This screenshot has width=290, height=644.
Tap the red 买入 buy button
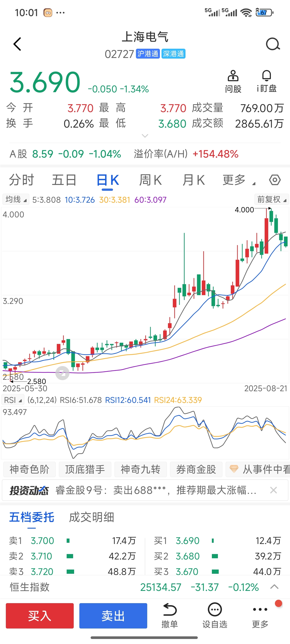click(x=40, y=616)
